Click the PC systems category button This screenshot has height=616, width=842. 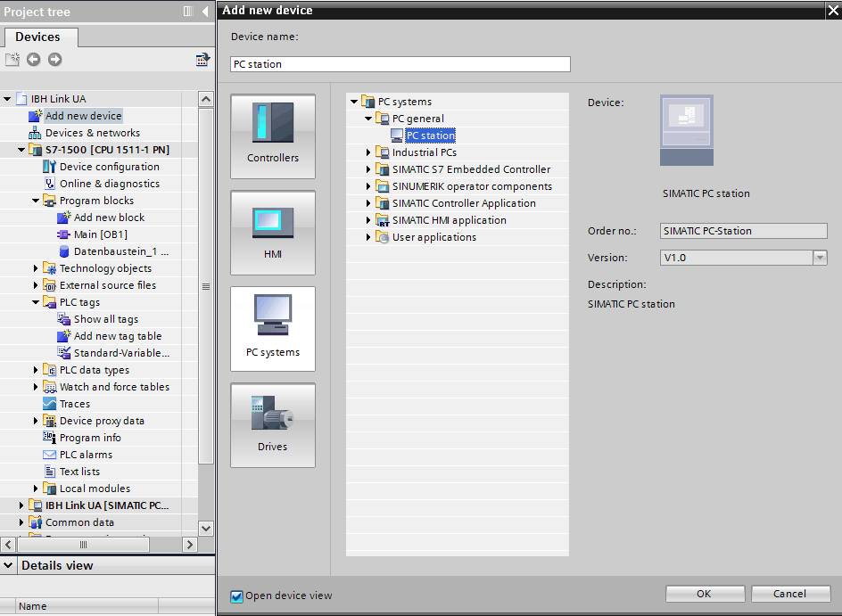(273, 328)
